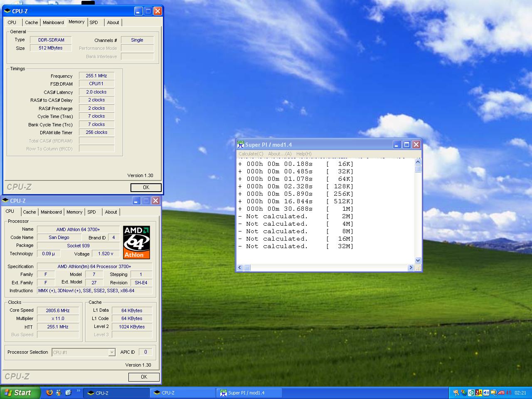Click the memory Size field 512 MBytes

point(51,48)
